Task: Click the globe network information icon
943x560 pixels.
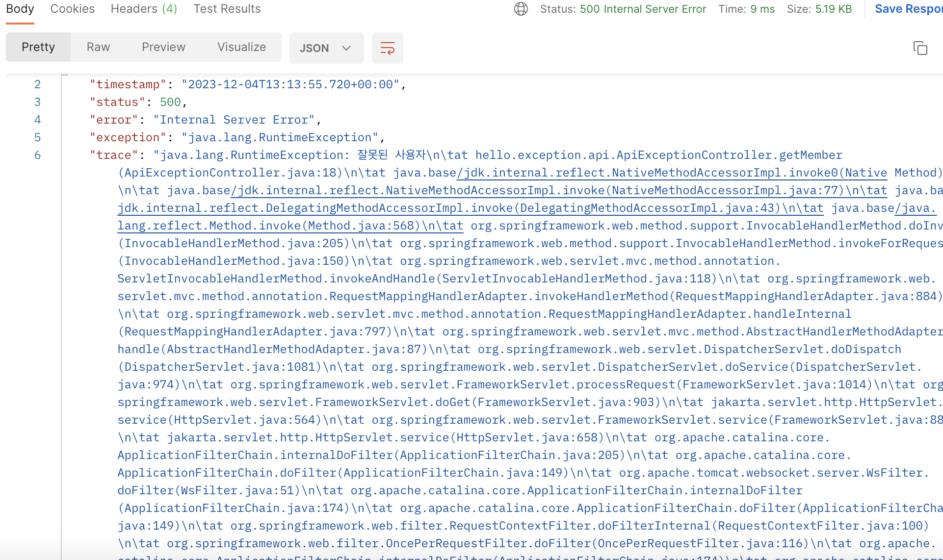Action: pyautogui.click(x=521, y=9)
